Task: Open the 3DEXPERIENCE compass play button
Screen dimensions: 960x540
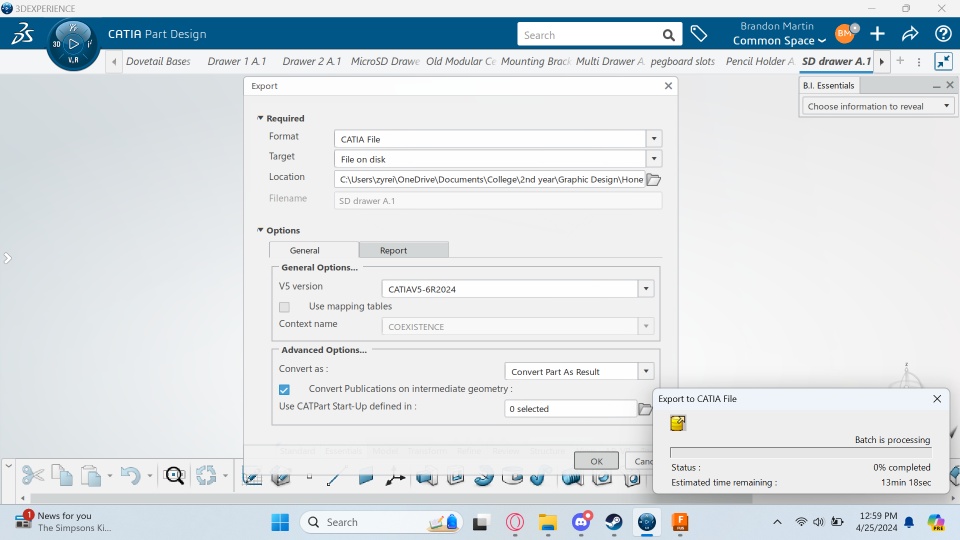Action: [73, 44]
